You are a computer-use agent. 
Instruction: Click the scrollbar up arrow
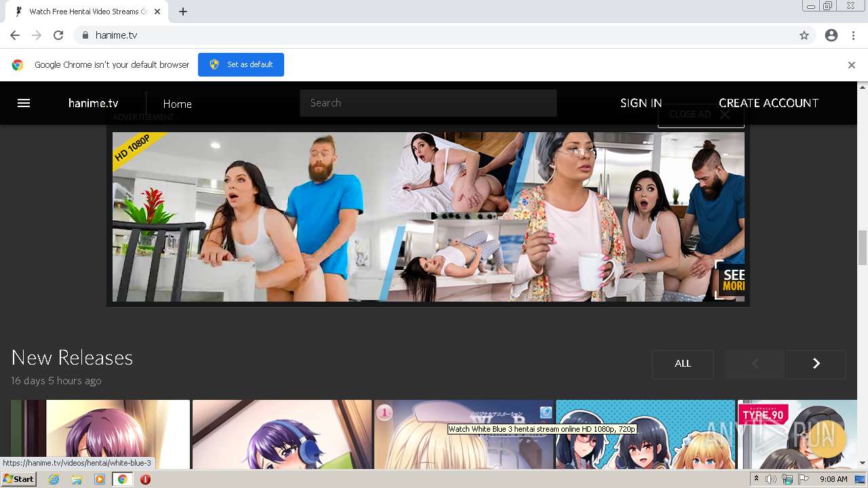(x=863, y=87)
